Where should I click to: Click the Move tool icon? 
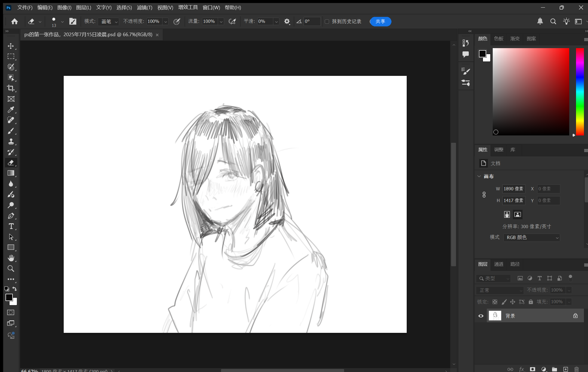(11, 46)
